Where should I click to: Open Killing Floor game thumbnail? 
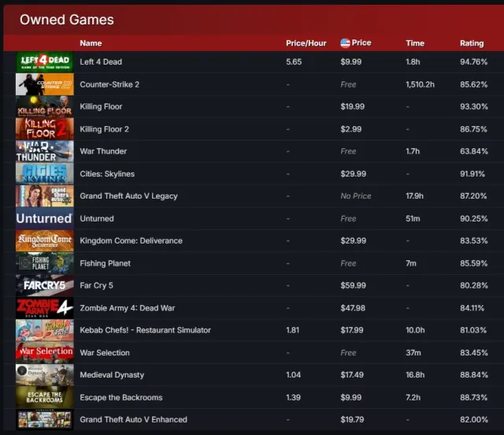coord(45,106)
